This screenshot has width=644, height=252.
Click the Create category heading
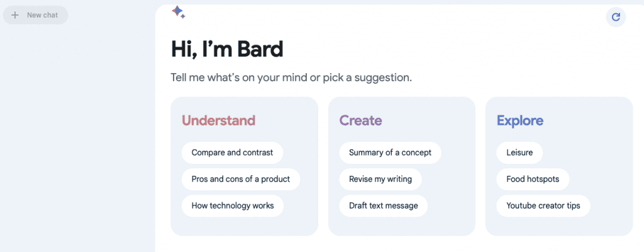tap(360, 120)
